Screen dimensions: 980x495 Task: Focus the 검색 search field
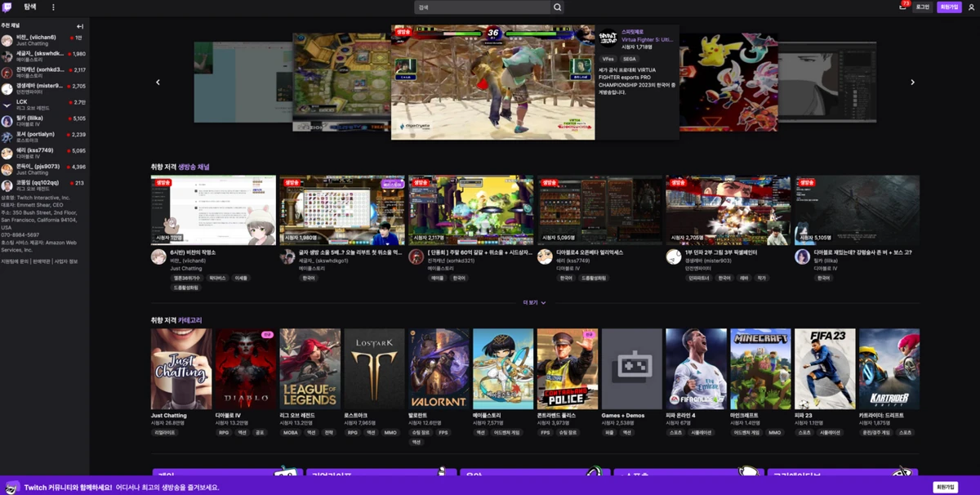pyautogui.click(x=482, y=7)
